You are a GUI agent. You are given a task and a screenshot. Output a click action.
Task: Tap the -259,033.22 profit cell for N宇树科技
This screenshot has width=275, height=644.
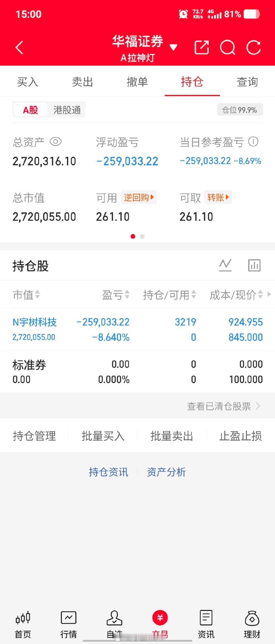[x=103, y=322]
